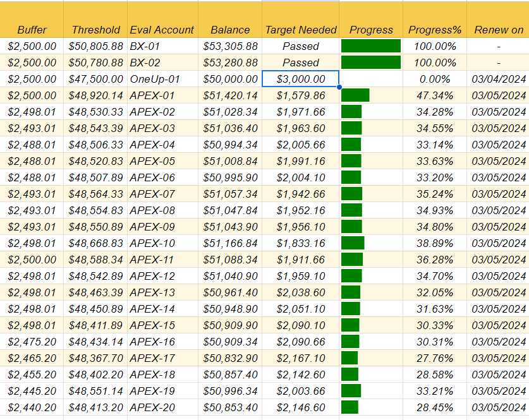Image resolution: width=529 pixels, height=420 pixels.
Task: Select the threshold cell $48,668.83
Action: [x=95, y=243]
